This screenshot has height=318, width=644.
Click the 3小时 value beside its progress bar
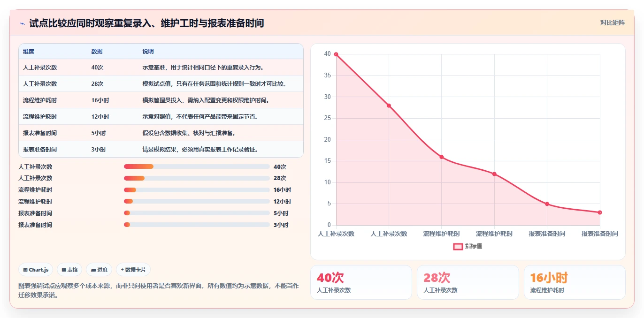[281, 225]
